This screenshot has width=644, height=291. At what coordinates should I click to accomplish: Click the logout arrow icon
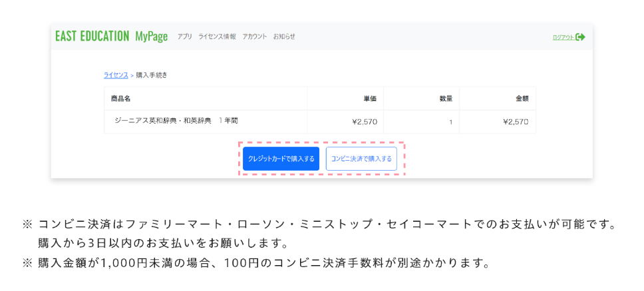pyautogui.click(x=581, y=37)
